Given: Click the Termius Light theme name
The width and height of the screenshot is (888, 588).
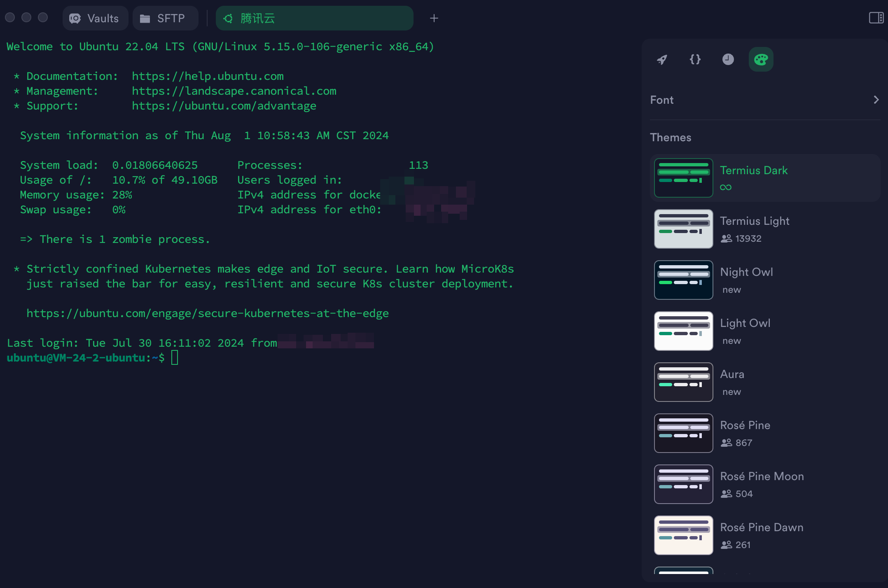Looking at the screenshot, I should click(755, 221).
